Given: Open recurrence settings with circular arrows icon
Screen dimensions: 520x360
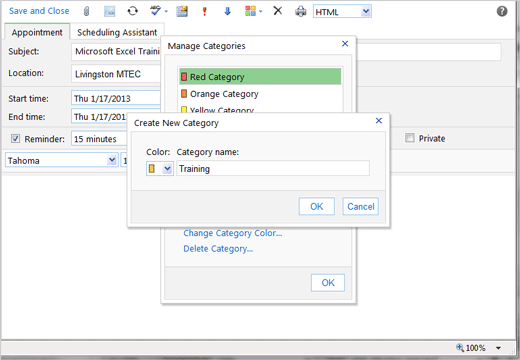Looking at the screenshot, I should click(133, 11).
